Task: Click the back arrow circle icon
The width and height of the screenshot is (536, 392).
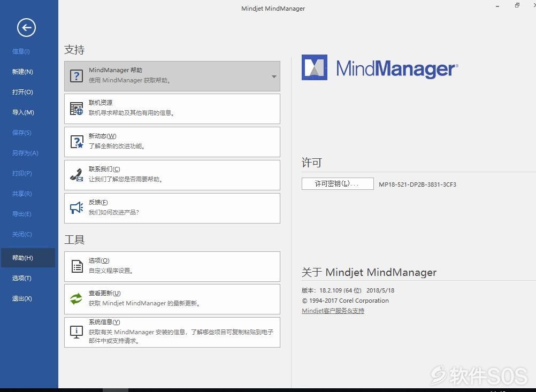Action: click(26, 27)
